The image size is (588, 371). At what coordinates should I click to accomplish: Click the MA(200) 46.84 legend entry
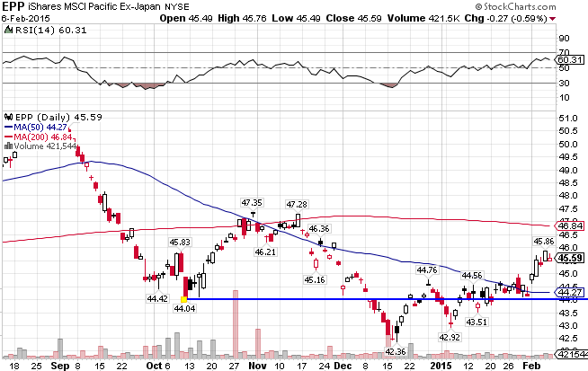point(39,137)
